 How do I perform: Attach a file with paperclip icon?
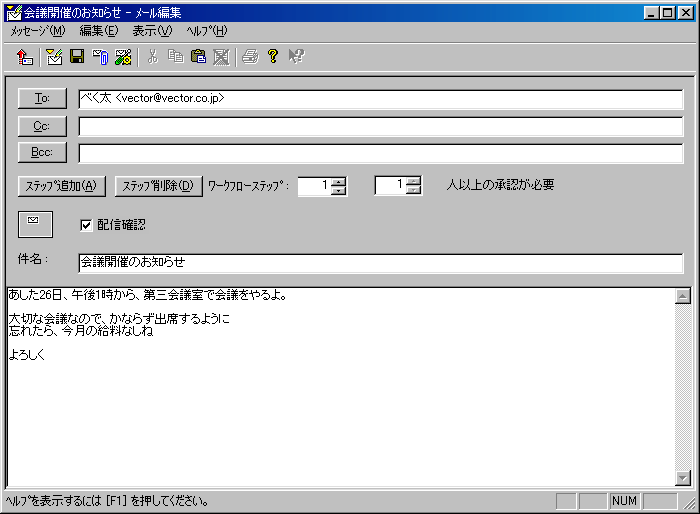tap(100, 57)
